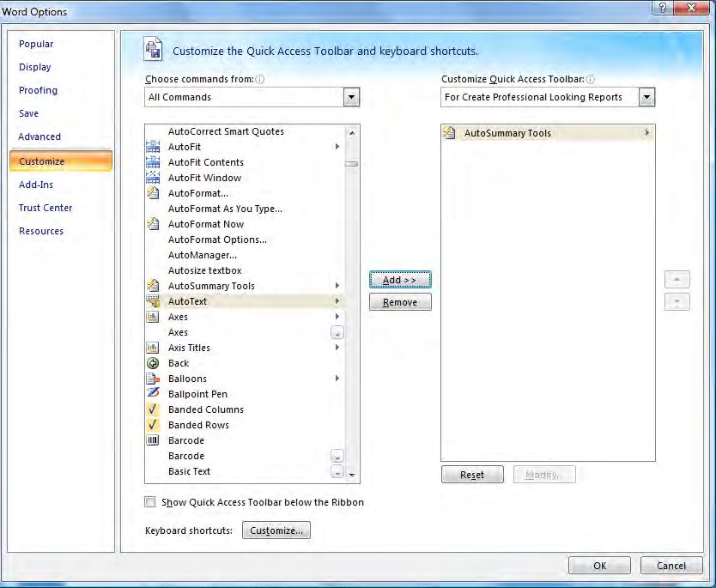Viewport: 716px width, 588px height.
Task: Click the Reset button below toolbar list
Action: point(472,475)
